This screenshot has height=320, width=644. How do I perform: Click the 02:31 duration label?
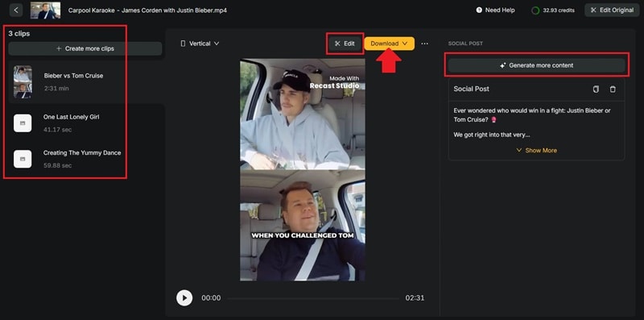[x=415, y=298]
